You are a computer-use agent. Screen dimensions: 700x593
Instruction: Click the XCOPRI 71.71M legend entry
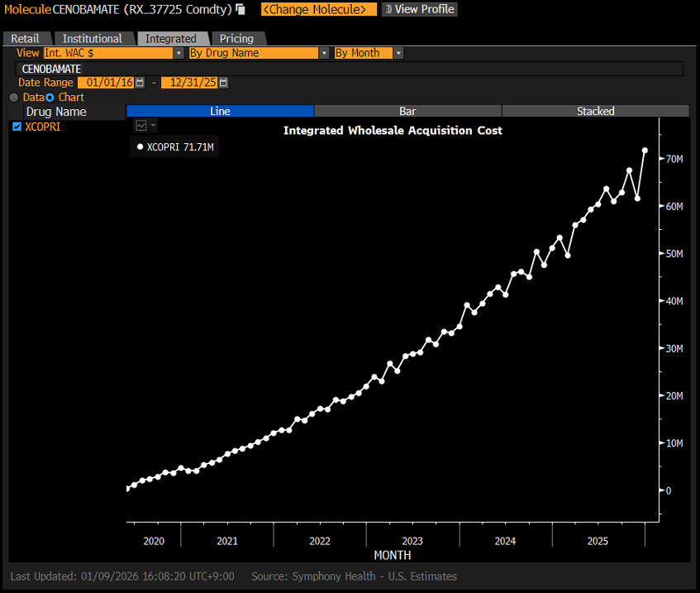tap(174, 147)
